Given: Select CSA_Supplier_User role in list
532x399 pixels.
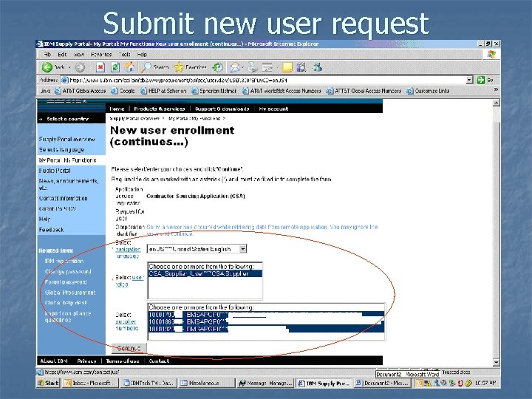Looking at the screenshot, I should [x=205, y=273].
